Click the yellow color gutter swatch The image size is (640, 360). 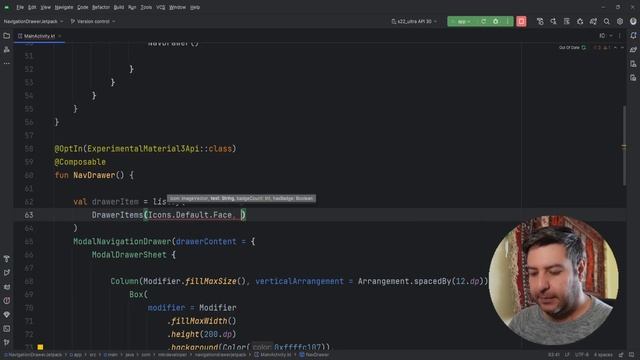point(40,347)
